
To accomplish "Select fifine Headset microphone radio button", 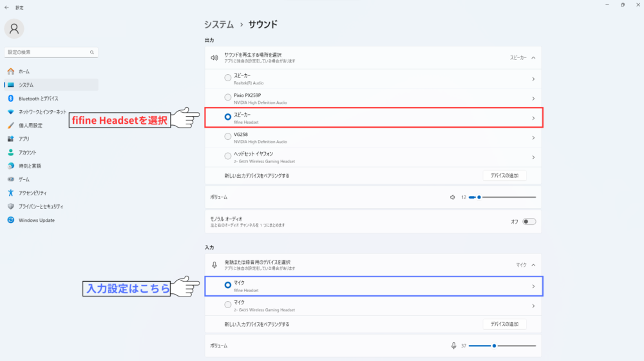I will (227, 285).
